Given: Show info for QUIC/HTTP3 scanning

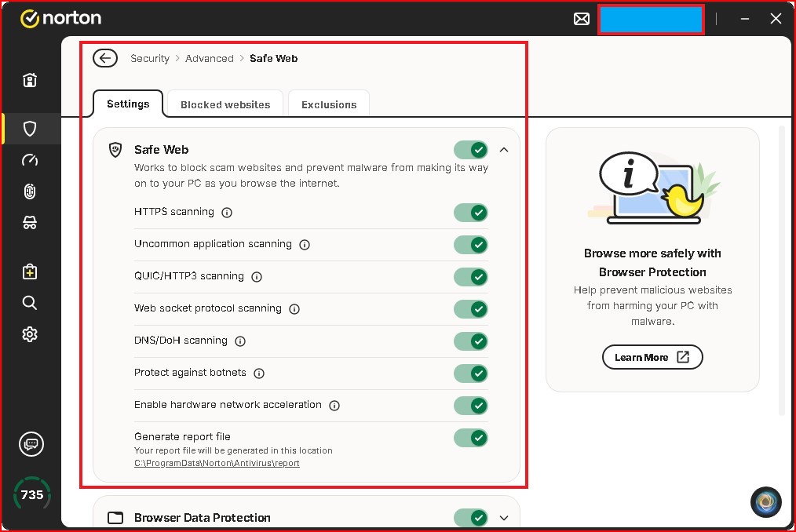Looking at the screenshot, I should click(x=257, y=277).
